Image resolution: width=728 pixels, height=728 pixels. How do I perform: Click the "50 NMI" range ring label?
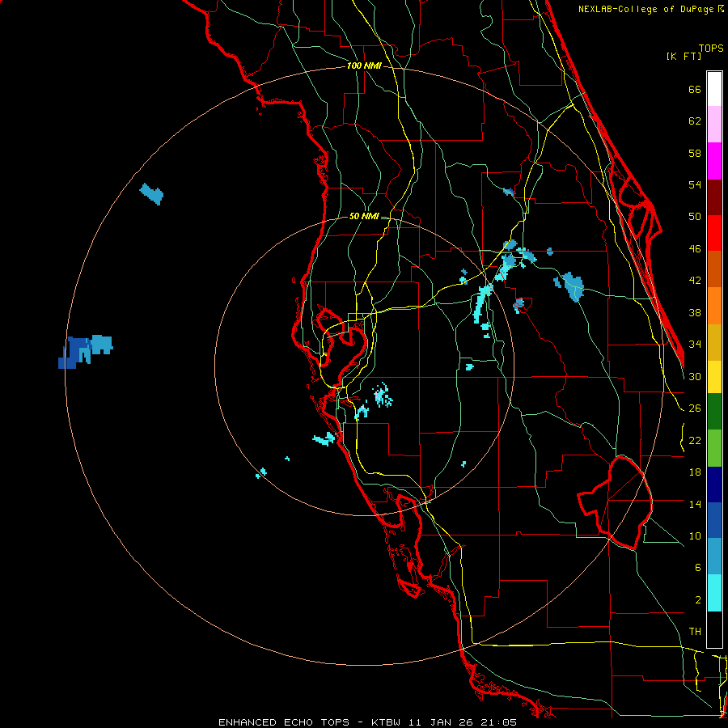[364, 216]
